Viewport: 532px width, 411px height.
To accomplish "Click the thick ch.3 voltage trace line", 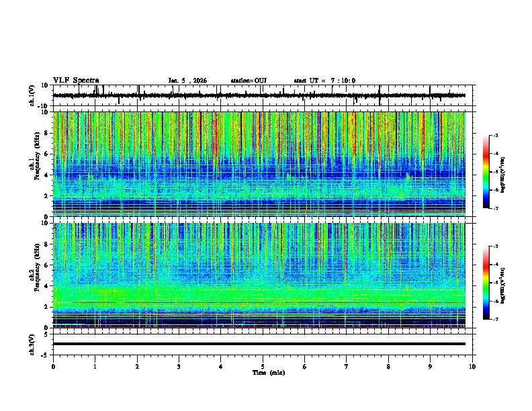I will (x=259, y=344).
